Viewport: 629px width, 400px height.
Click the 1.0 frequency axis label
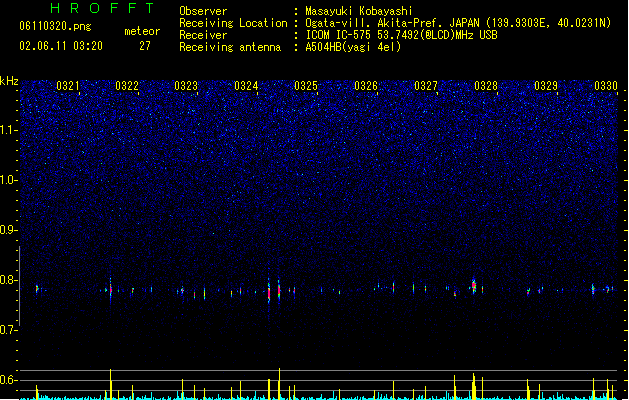tap(8, 180)
